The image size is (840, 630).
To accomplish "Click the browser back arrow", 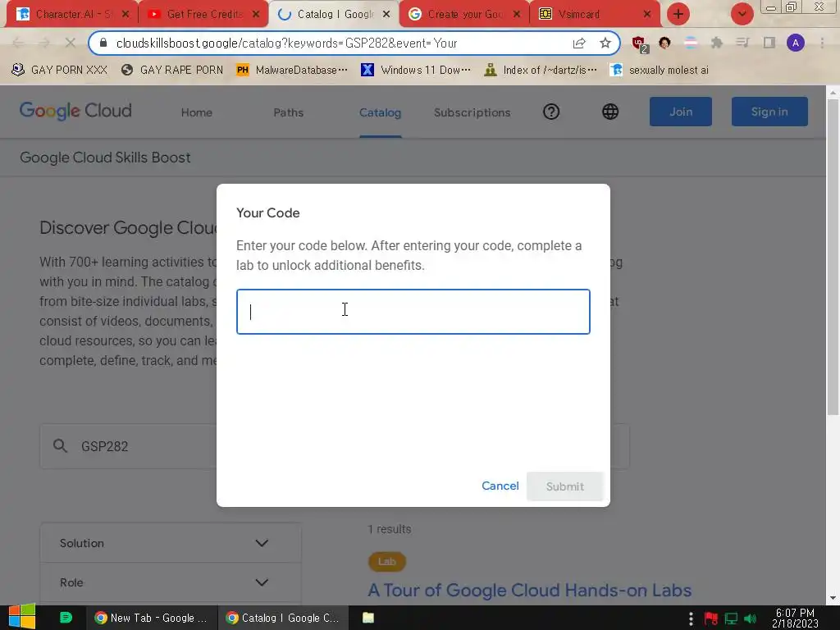I will pyautogui.click(x=18, y=43).
